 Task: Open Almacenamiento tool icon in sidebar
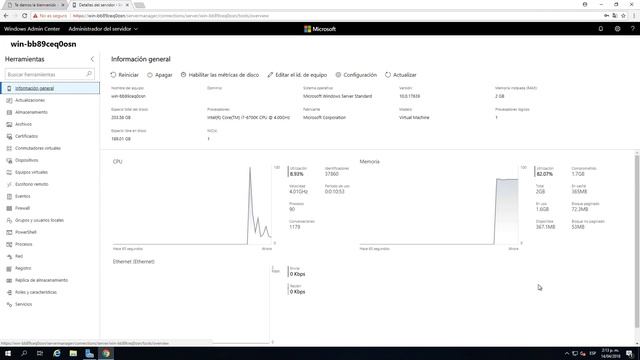click(x=9, y=112)
